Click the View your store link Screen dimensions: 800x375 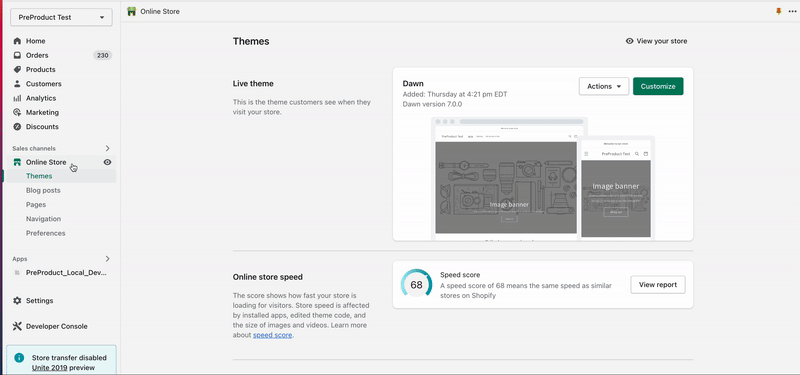(656, 41)
